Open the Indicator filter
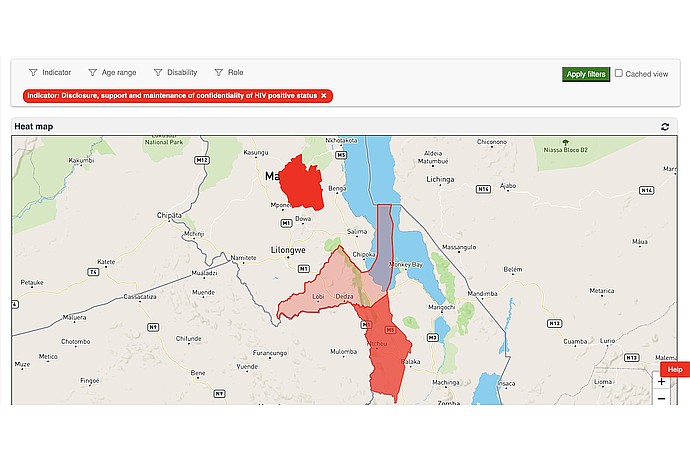Viewport: 690px width, 460px height. click(x=50, y=72)
